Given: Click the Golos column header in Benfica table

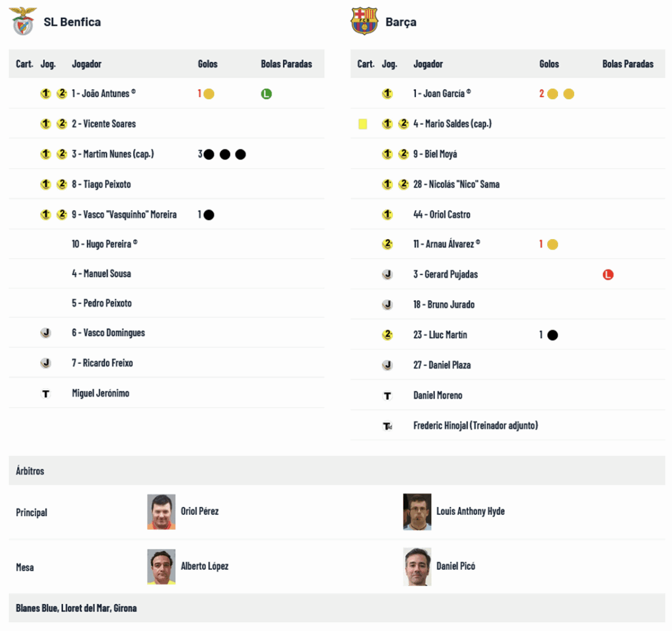Looking at the screenshot, I should [207, 64].
